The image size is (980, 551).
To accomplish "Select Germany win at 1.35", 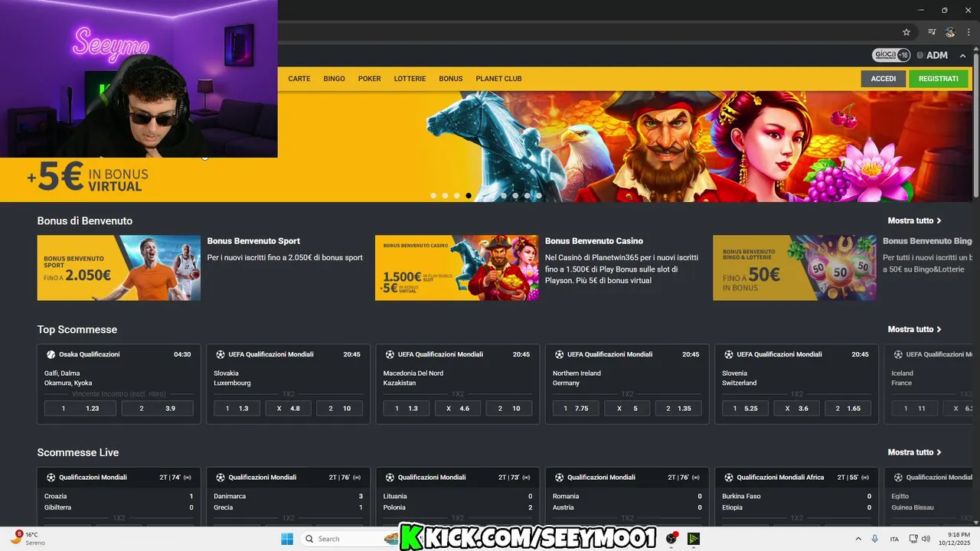I will 678,409.
